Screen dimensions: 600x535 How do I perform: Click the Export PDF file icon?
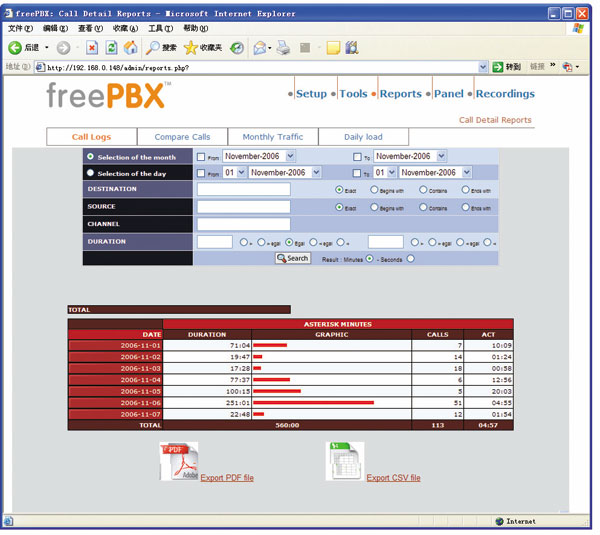[x=180, y=461]
